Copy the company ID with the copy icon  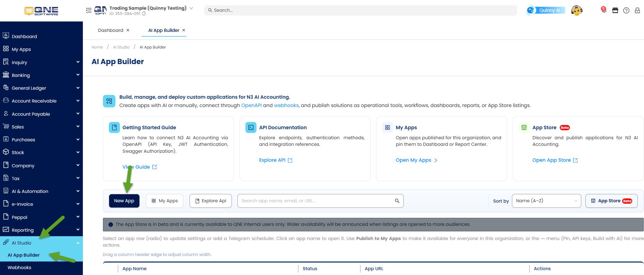tap(144, 14)
